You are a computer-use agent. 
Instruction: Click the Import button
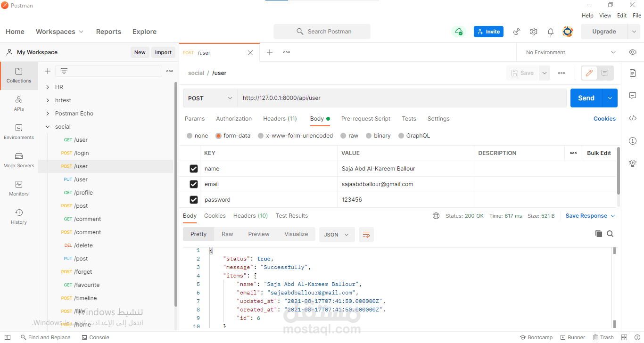point(163,52)
